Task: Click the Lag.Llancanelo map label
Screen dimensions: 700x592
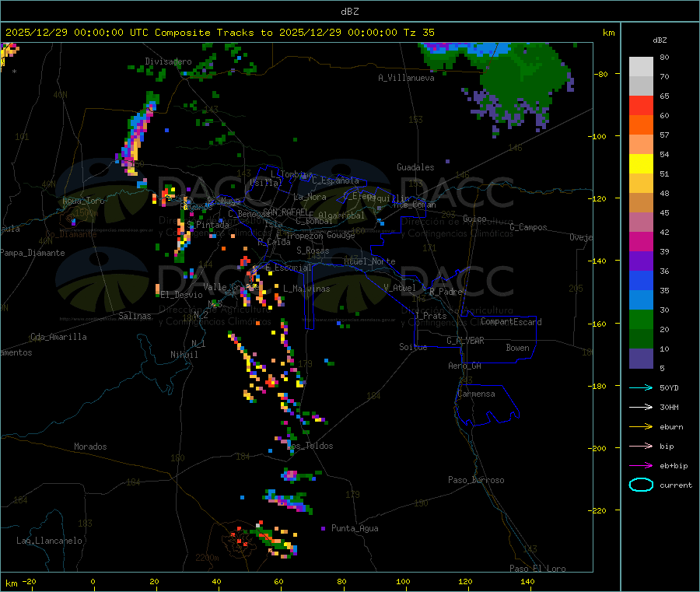Action: tap(49, 541)
